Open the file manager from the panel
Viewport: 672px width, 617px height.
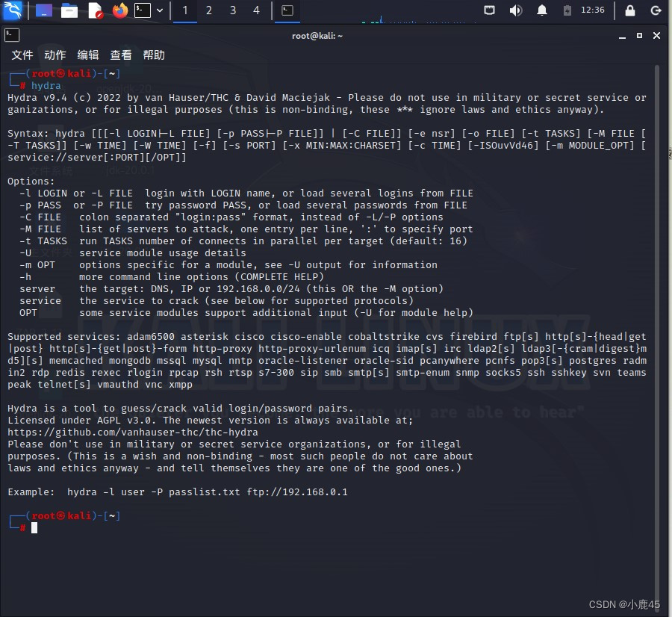[69, 10]
